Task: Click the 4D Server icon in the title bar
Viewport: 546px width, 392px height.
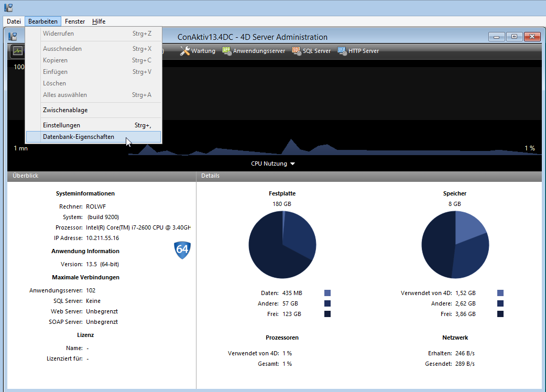Action: click(x=8, y=7)
